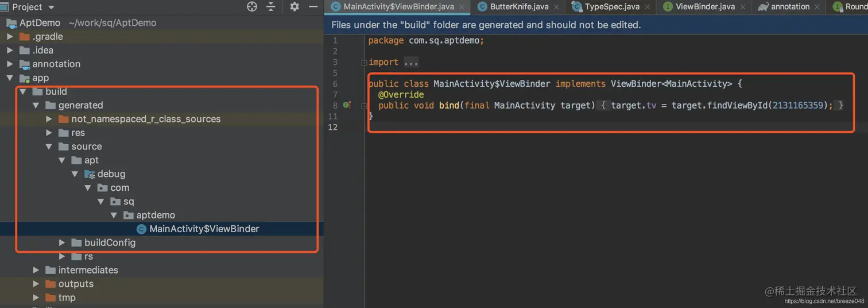Expand the outputs folder
The height and width of the screenshot is (308, 868).
coord(36,284)
